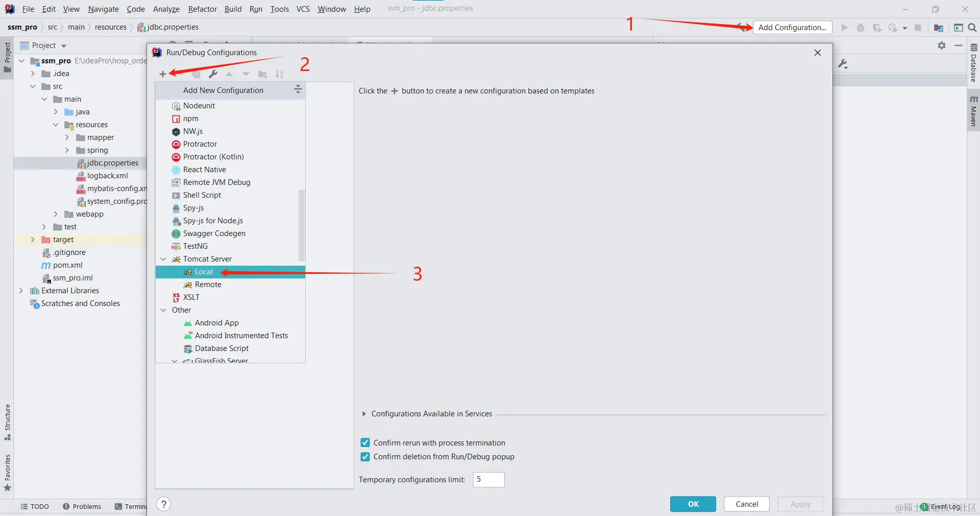980x516 pixels.
Task: Click the Profiler run icon
Action: pos(893,28)
